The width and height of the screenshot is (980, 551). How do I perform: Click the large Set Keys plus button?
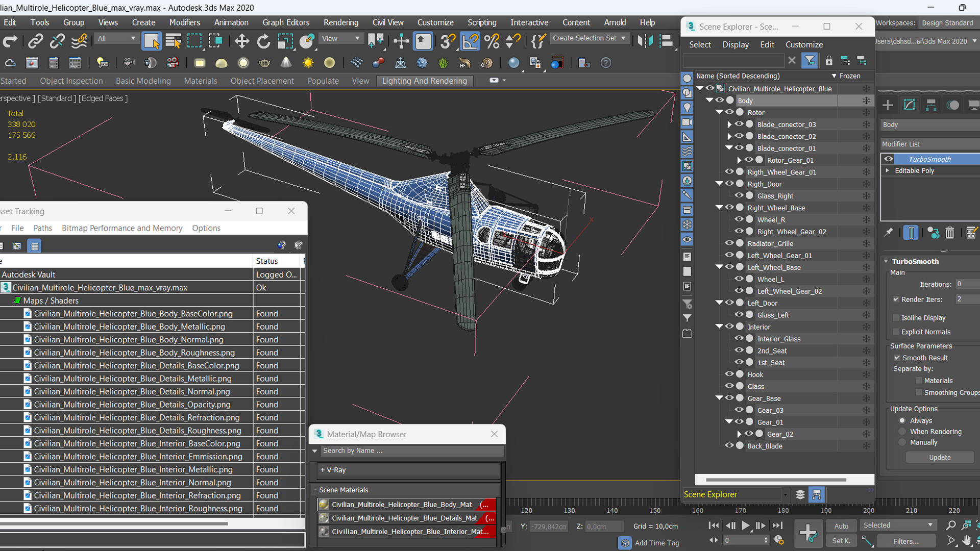click(808, 533)
